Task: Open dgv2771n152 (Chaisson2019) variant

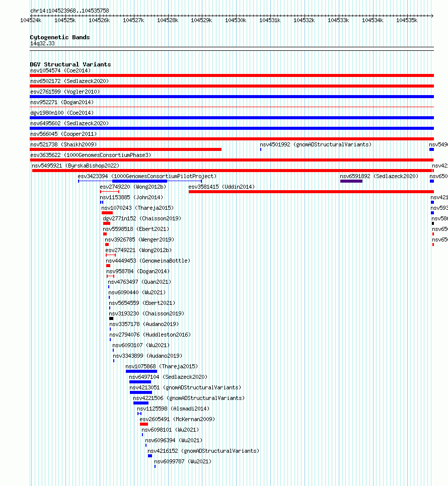Action: (x=142, y=218)
